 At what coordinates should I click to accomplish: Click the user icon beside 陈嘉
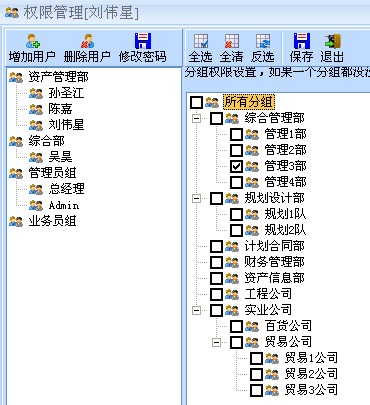(36, 109)
